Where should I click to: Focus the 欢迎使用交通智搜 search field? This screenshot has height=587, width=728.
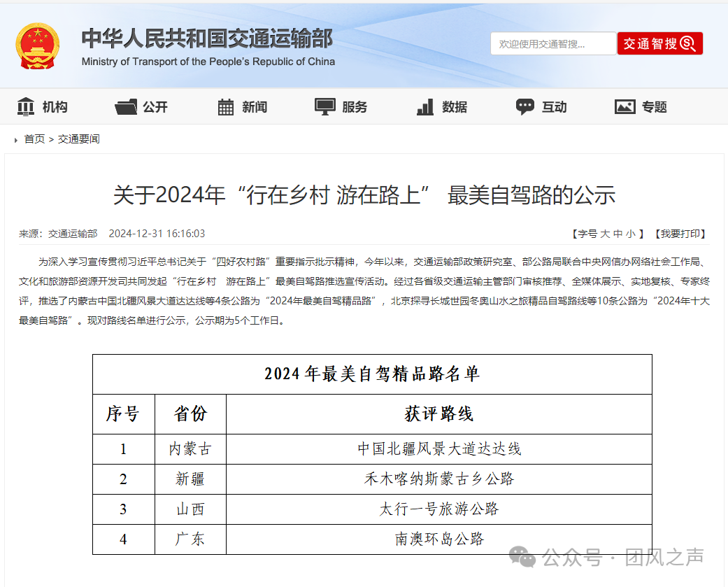coord(553,43)
